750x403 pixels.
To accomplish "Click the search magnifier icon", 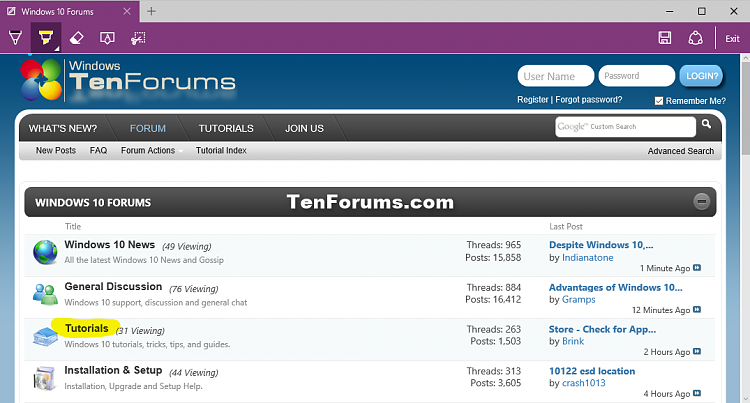I will point(706,124).
